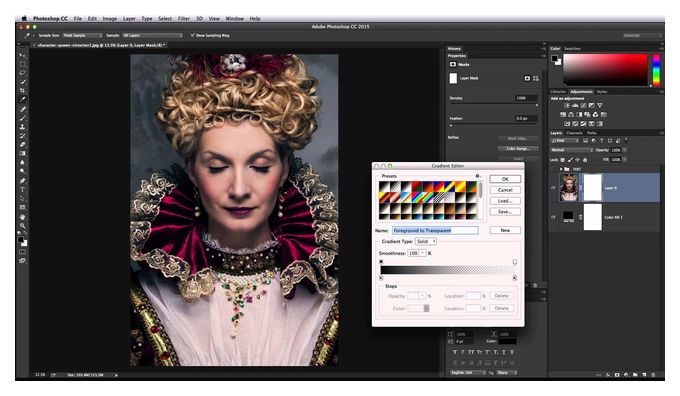The width and height of the screenshot is (680, 396).
Task: Open the layer Fill slider arrow
Action: (625, 160)
